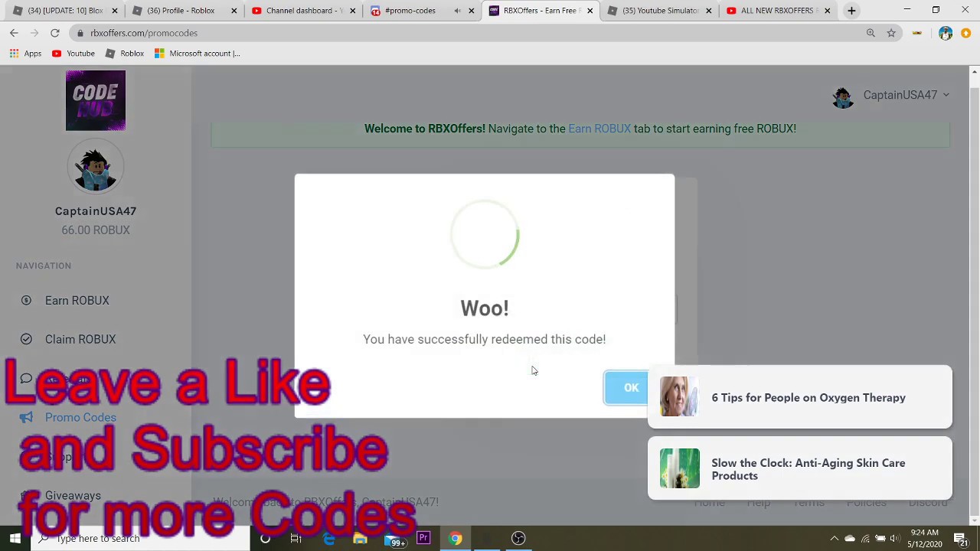
Task: Open Task View from the taskbar
Action: point(296,538)
